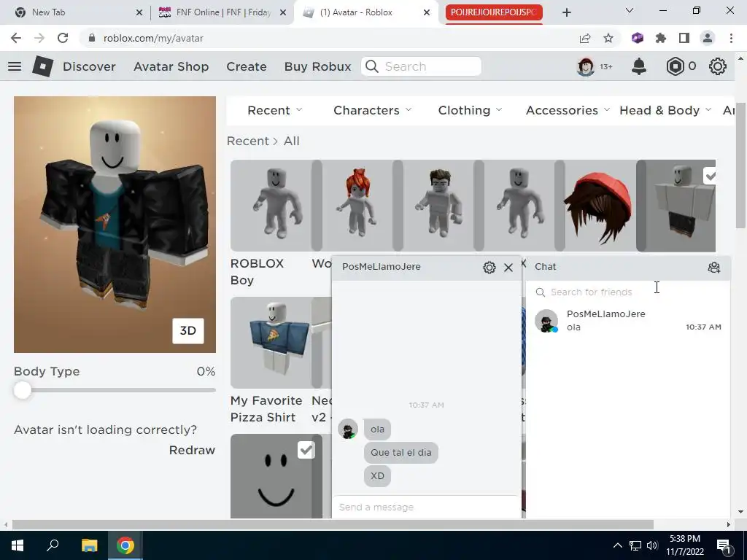Viewport: 747px width, 560px height.
Task: Click the Roblox logo home icon
Action: (43, 66)
